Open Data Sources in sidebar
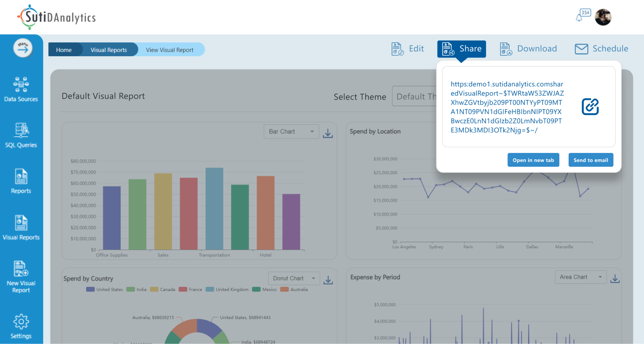 [21, 89]
